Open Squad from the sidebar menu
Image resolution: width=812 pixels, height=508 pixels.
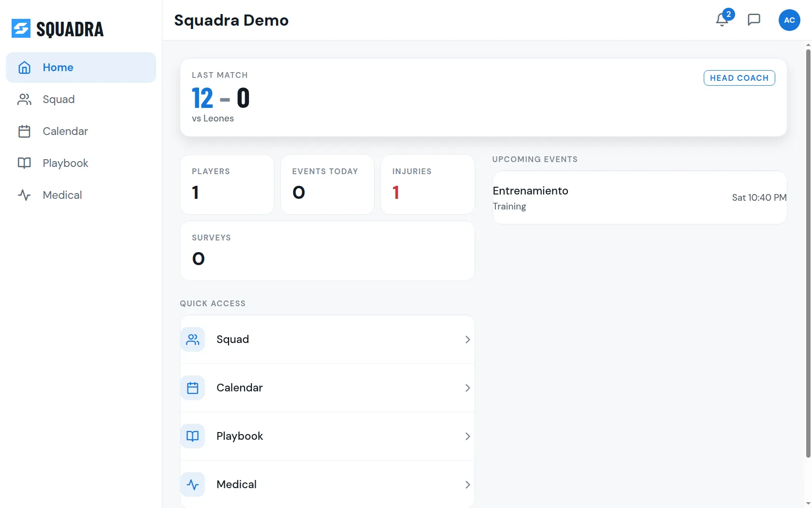coord(81,99)
